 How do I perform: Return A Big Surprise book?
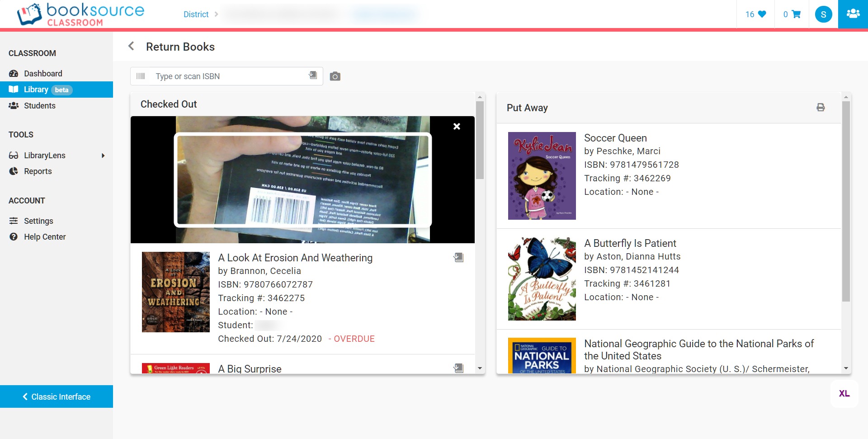458,368
